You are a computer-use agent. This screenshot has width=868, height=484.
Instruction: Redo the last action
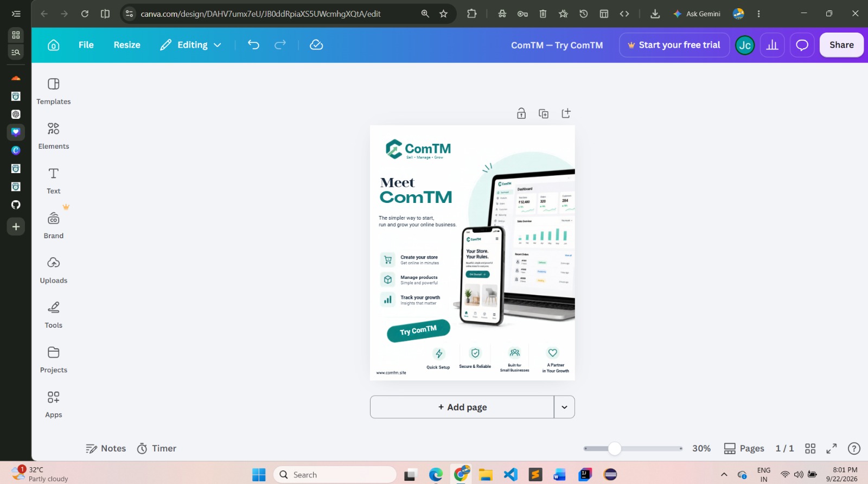pos(280,45)
